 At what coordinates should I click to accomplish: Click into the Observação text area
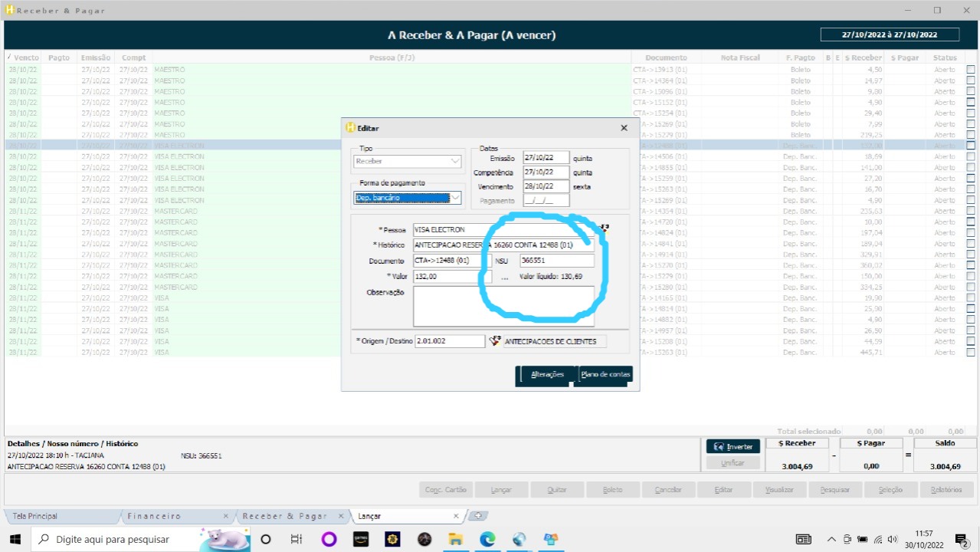[x=503, y=306]
